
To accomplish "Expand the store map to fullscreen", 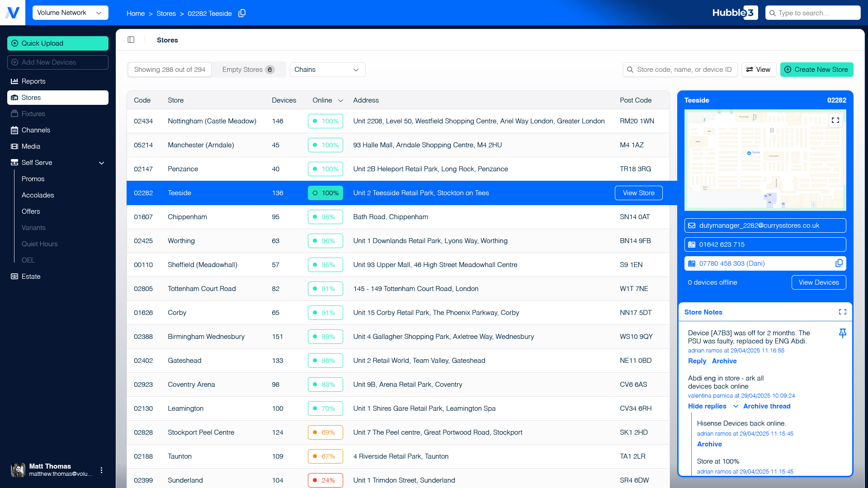I will (x=835, y=120).
